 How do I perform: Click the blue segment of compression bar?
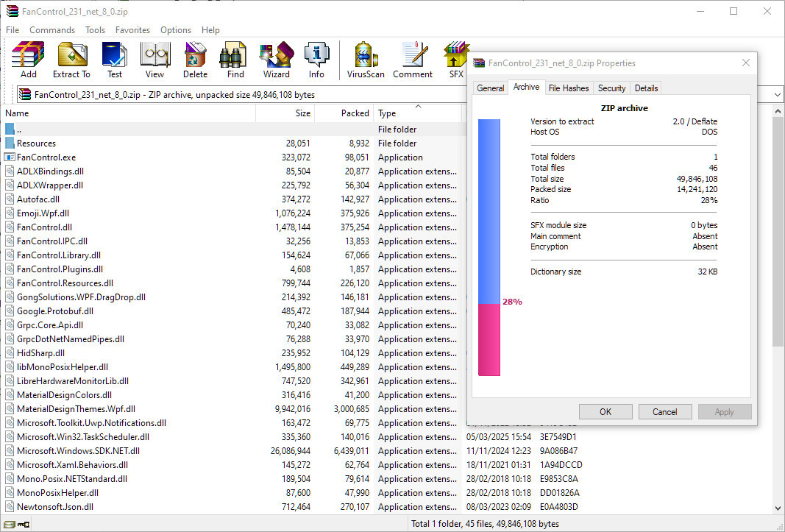pos(489,211)
